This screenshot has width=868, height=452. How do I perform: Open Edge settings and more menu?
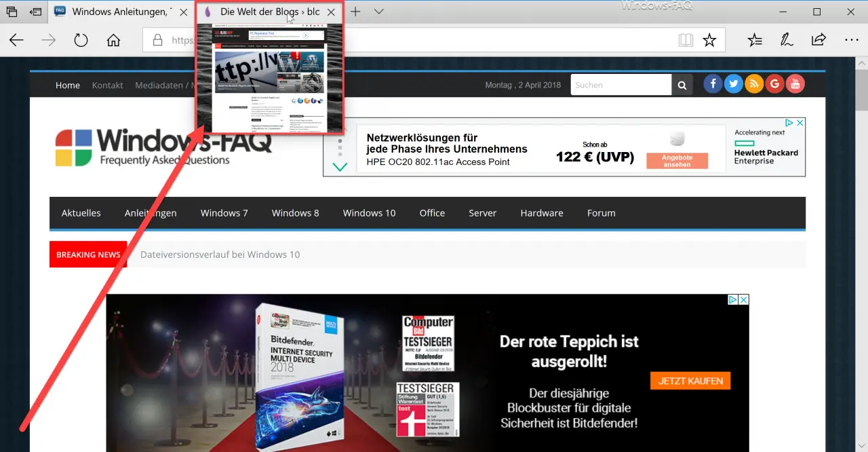click(851, 40)
